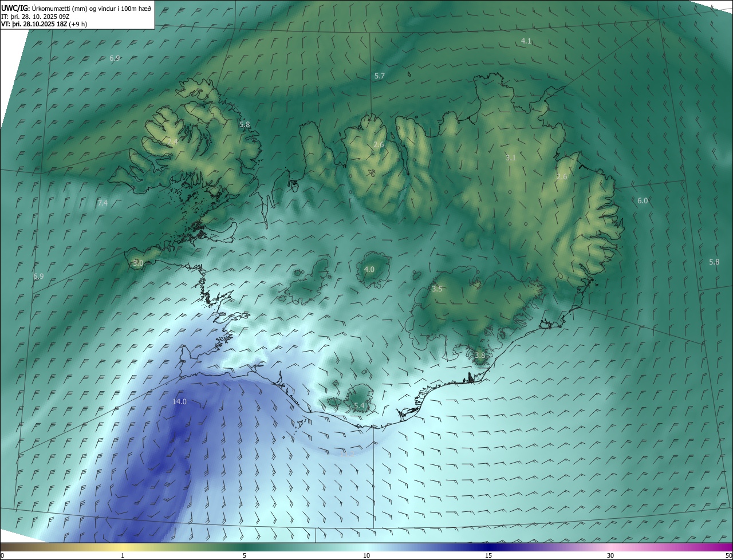The image size is (733, 560).
Task: Click the 6.9 value in the northwest sea corner
Action: (115, 58)
